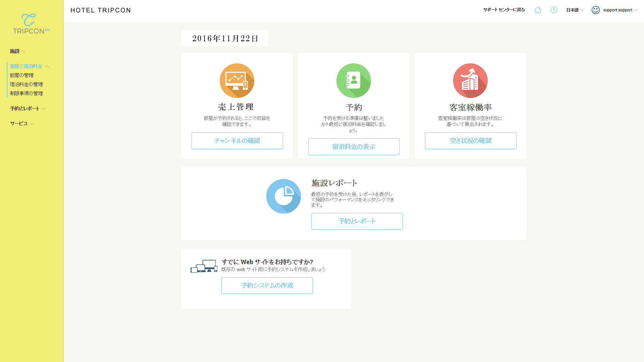Click the HOTEL TRIPCON title text
Image resolution: width=644 pixels, height=362 pixels.
(x=101, y=10)
